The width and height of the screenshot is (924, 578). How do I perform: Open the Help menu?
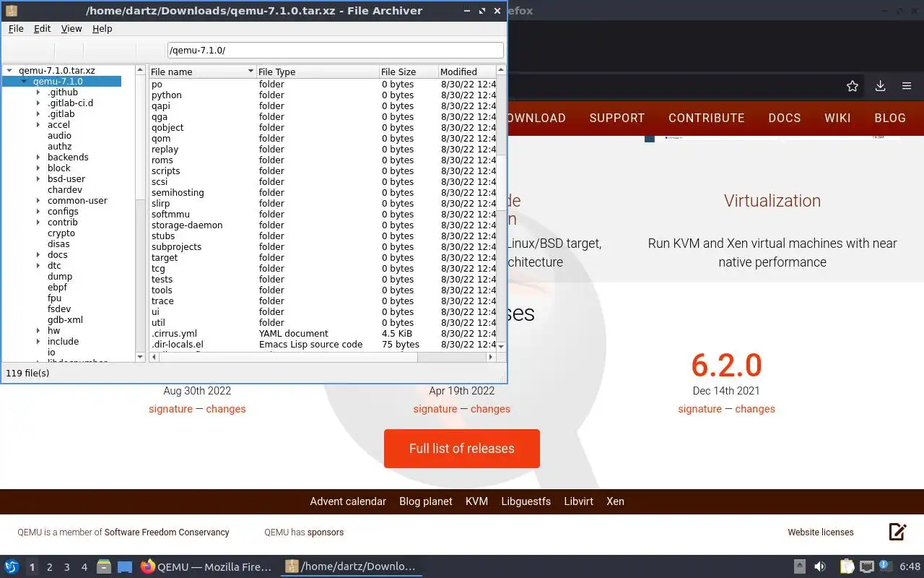[x=103, y=29]
